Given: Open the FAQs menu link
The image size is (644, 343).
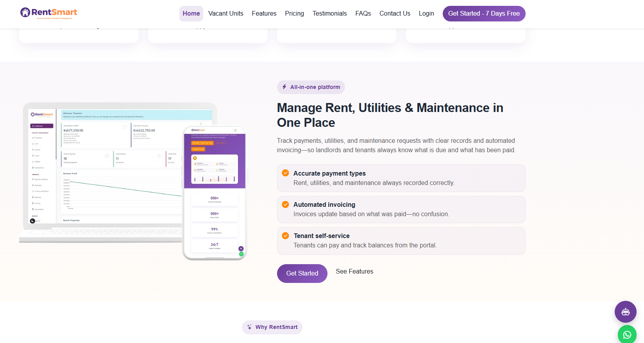Looking at the screenshot, I should click(363, 14).
